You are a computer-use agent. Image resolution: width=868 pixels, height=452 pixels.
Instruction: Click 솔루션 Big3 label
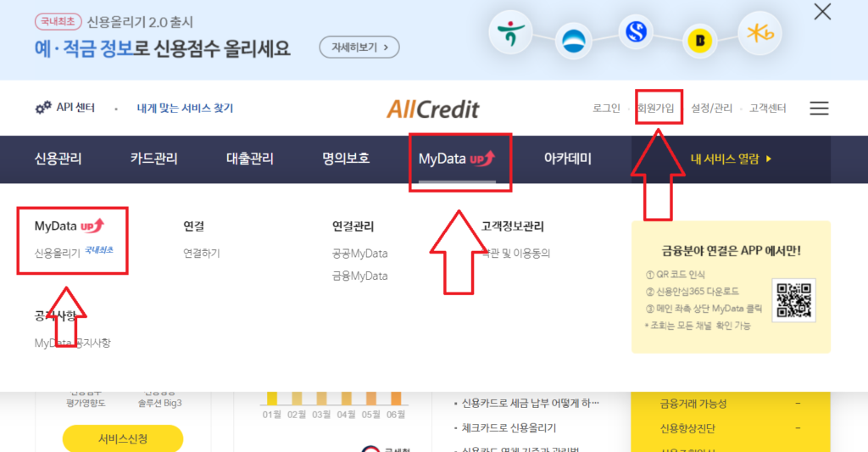(160, 404)
